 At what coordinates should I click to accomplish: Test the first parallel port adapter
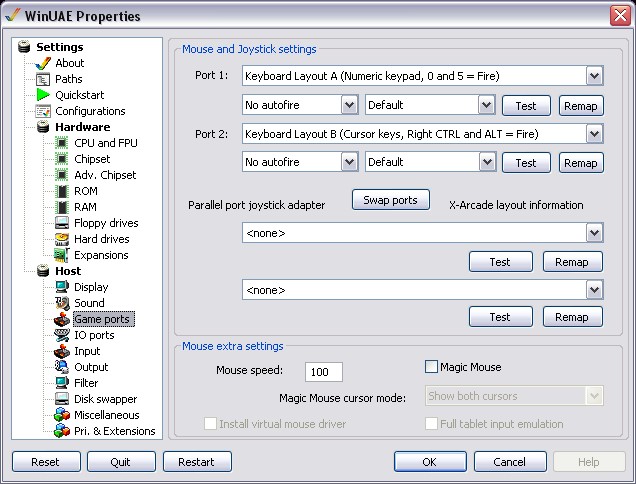click(501, 262)
